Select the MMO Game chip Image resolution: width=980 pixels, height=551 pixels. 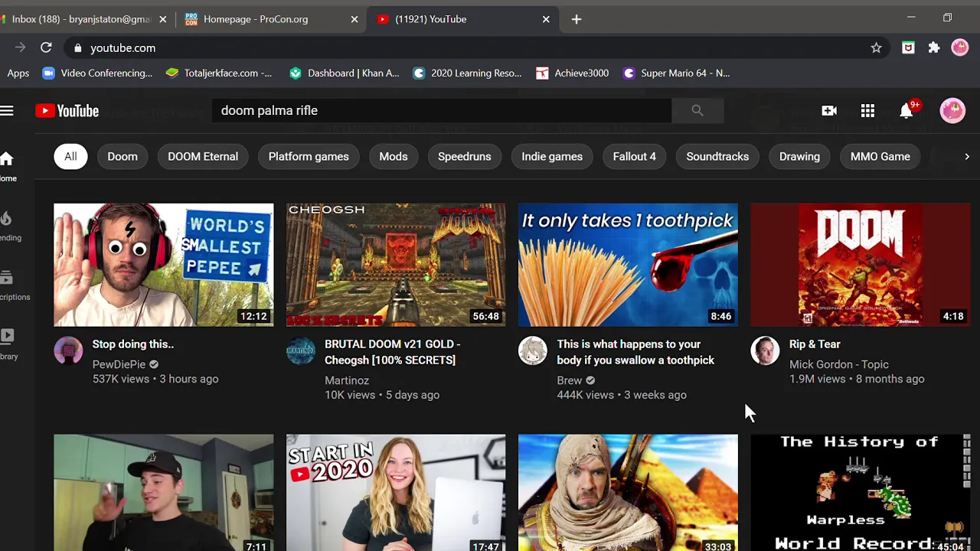(x=880, y=157)
